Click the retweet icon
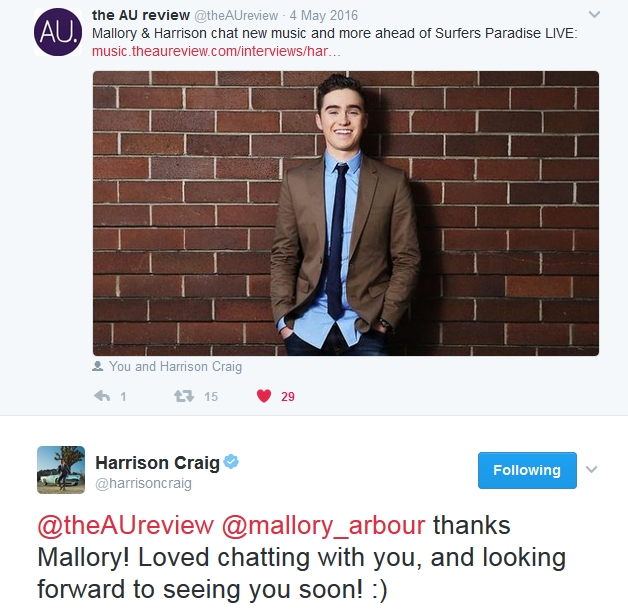The image size is (628, 612). (184, 396)
